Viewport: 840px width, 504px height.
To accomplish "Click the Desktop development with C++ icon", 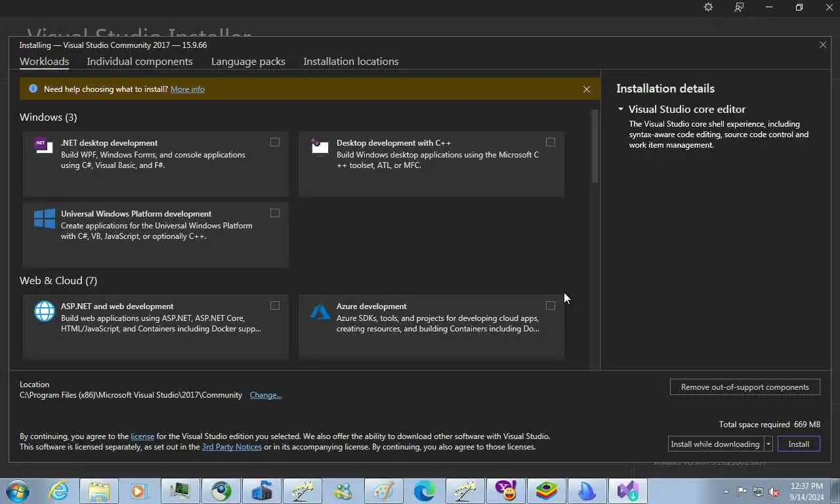I will point(320,146).
